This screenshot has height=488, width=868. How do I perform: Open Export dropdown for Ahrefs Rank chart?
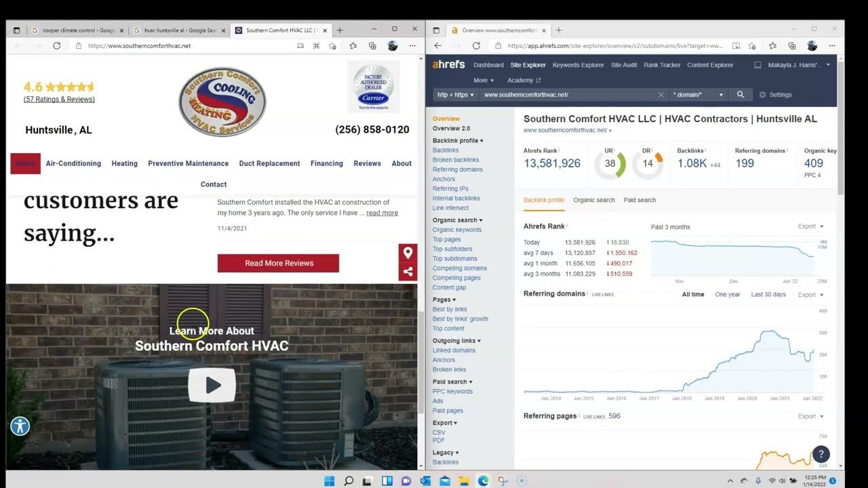pyautogui.click(x=810, y=226)
